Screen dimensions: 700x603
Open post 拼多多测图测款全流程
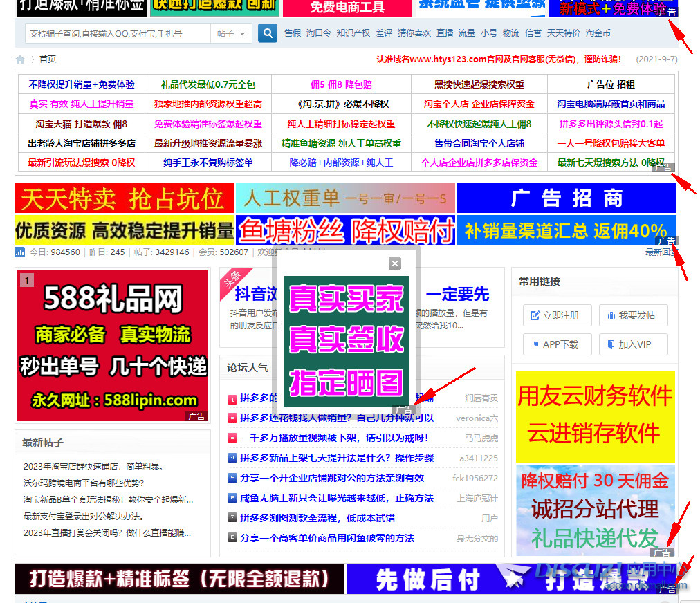317,518
